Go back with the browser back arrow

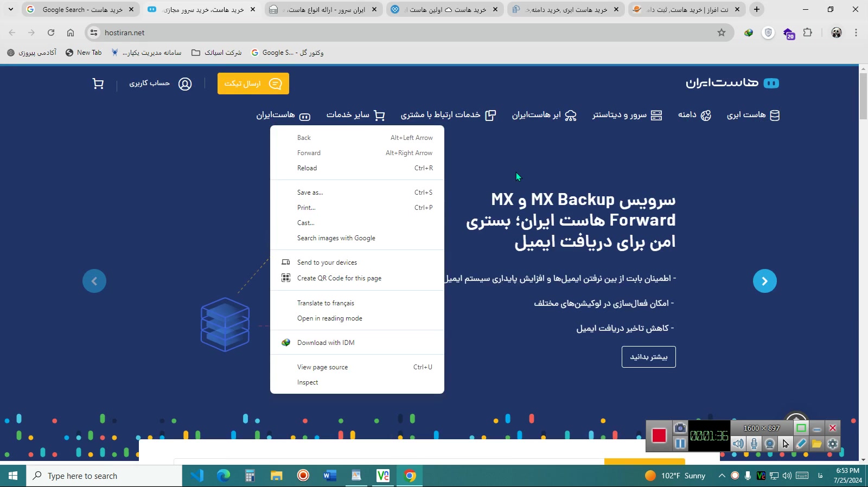pos(12,33)
